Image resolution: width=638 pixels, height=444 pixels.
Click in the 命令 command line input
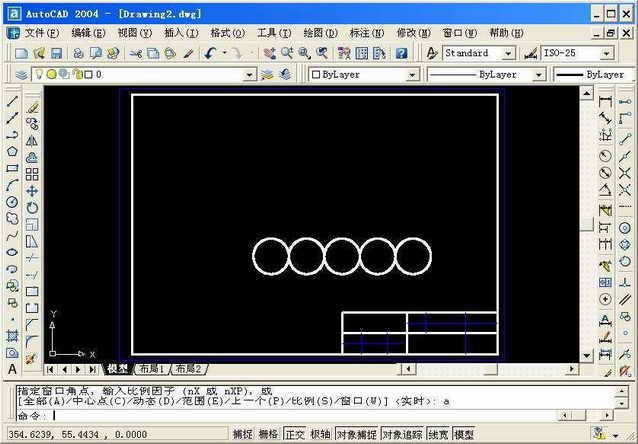[x=300, y=415]
